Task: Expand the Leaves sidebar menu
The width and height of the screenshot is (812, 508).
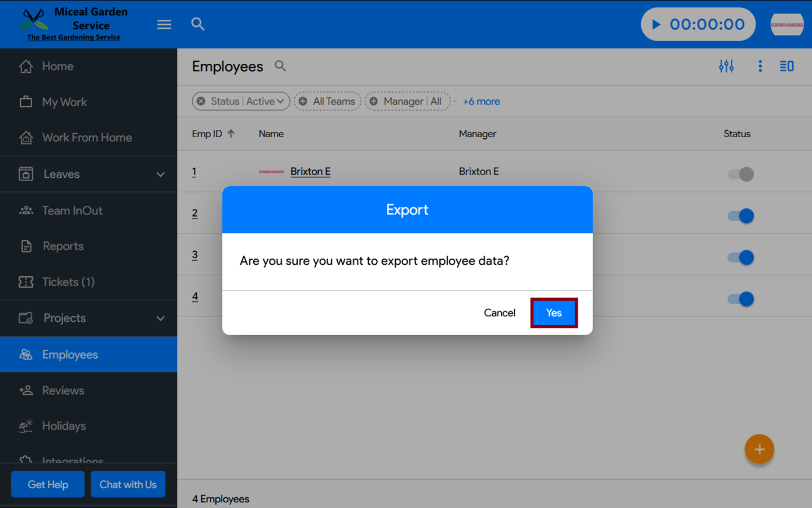Action: [x=160, y=174]
